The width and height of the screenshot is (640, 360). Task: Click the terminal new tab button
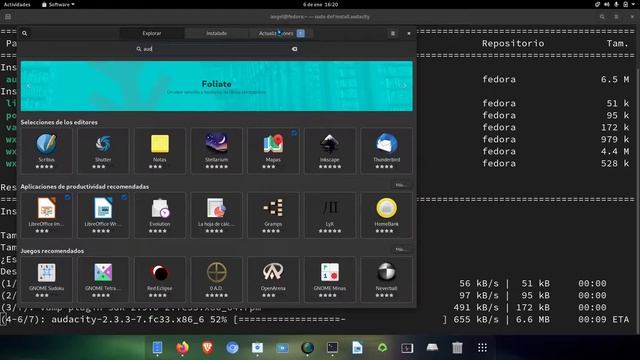[8, 17]
